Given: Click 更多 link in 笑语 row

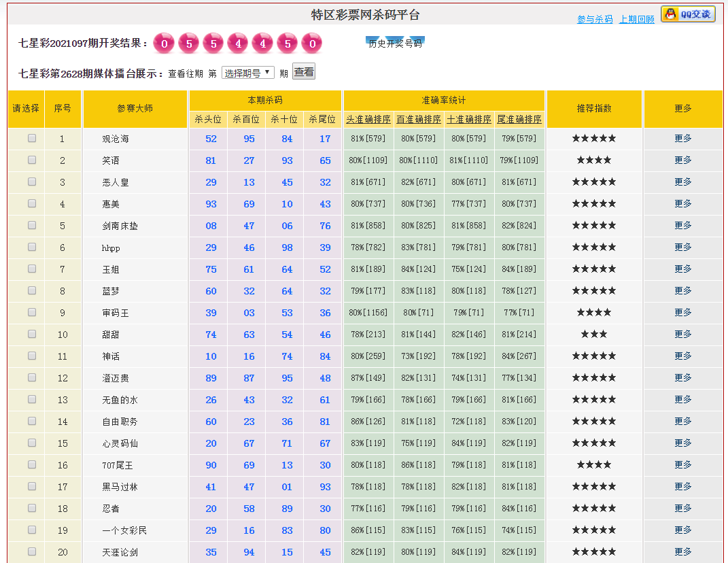Looking at the screenshot, I should click(682, 160).
